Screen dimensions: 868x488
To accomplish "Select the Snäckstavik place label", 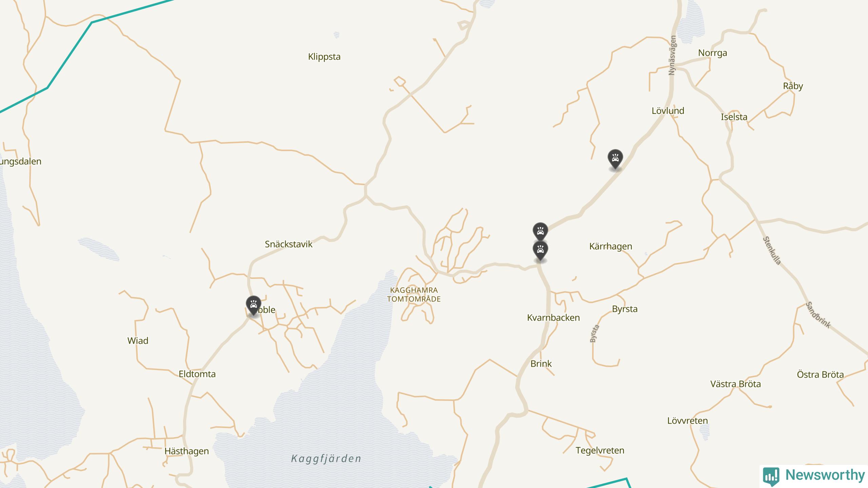I will click(x=289, y=244).
